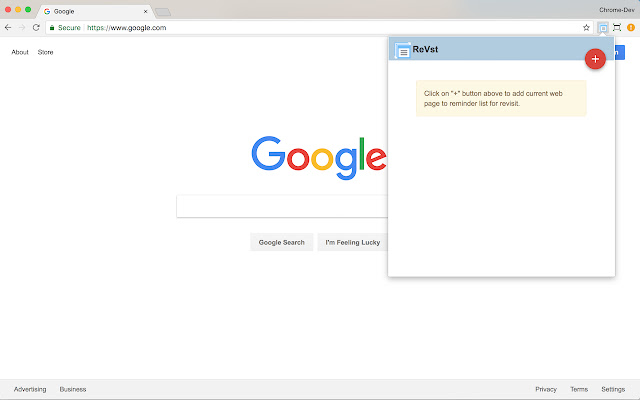
Task: Click the Google logo
Action: tap(319, 158)
